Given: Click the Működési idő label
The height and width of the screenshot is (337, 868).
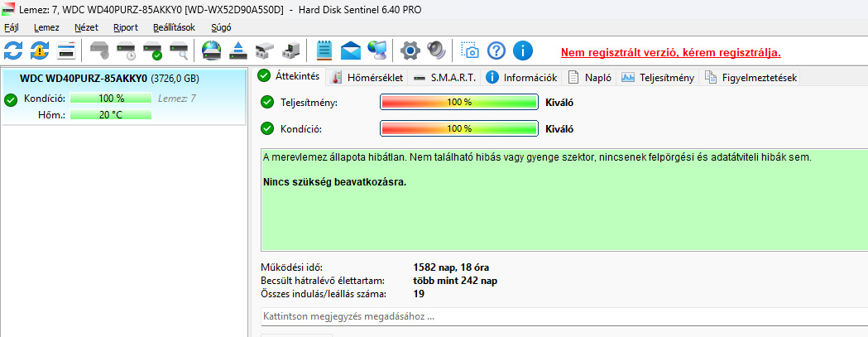Looking at the screenshot, I should click(x=291, y=267).
